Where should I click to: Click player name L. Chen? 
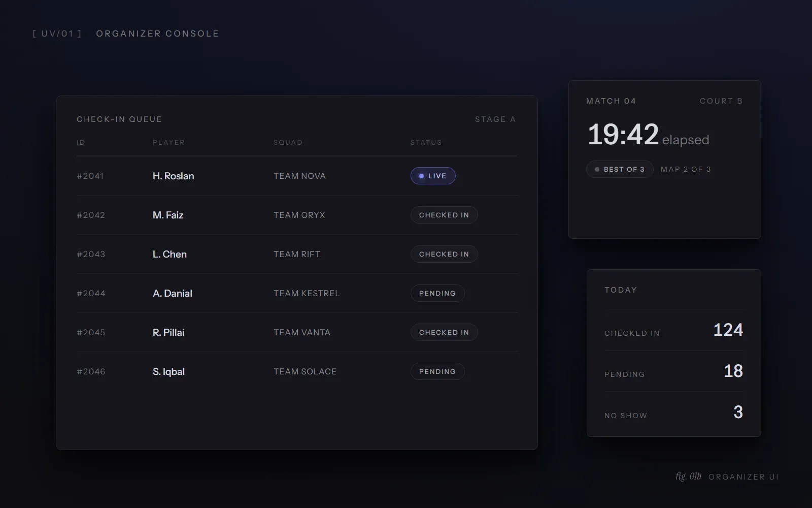170,254
